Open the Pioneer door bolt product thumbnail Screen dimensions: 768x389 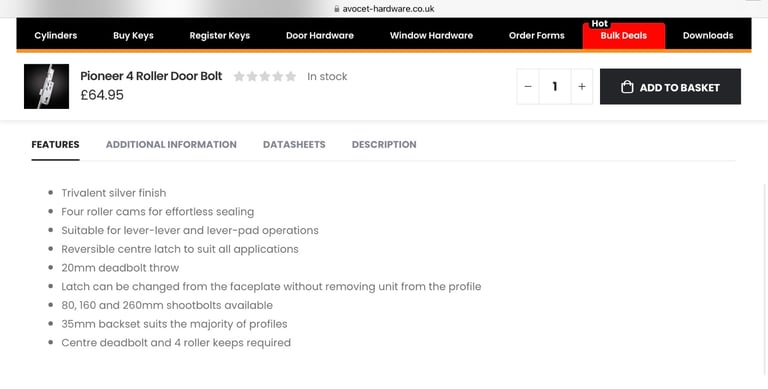coord(47,86)
